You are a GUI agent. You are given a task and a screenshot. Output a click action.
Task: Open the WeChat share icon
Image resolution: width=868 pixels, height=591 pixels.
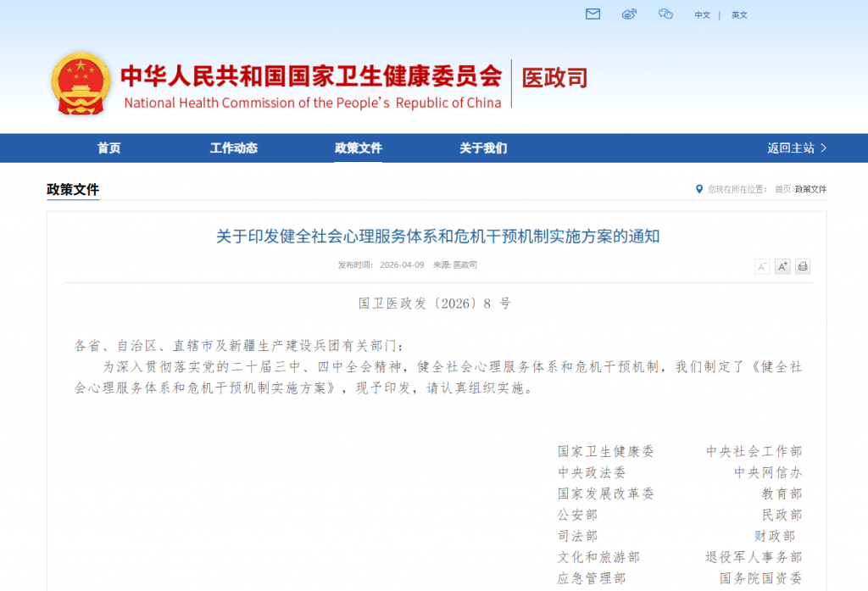tap(665, 14)
